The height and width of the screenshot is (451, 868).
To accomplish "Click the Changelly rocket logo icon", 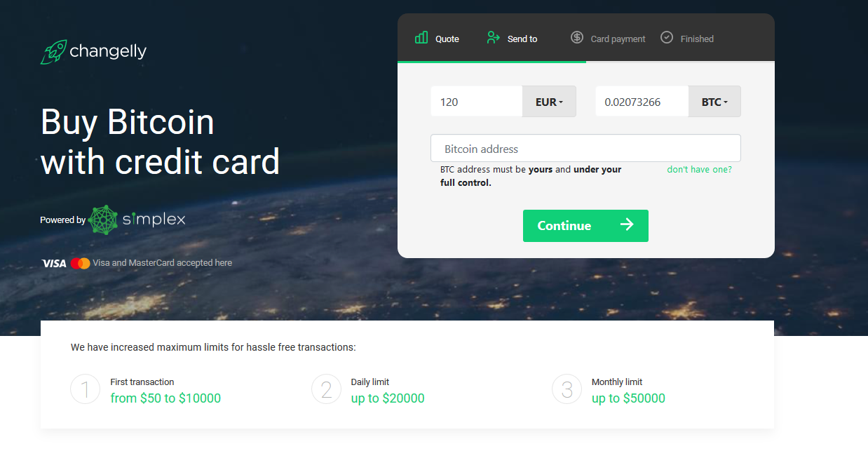I will [x=53, y=52].
